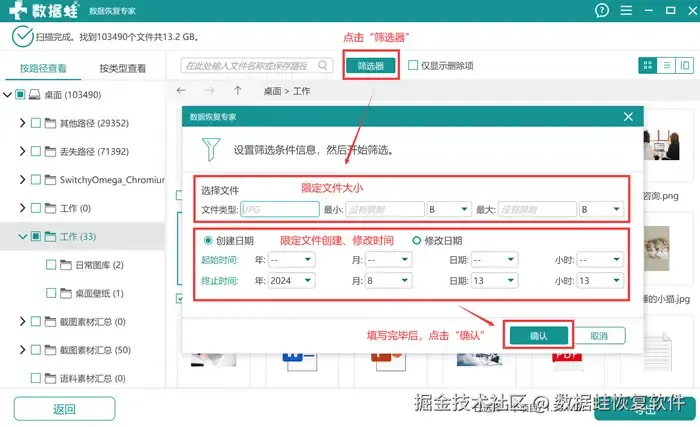
Task: Open the start time year dropdown
Action: [292, 260]
